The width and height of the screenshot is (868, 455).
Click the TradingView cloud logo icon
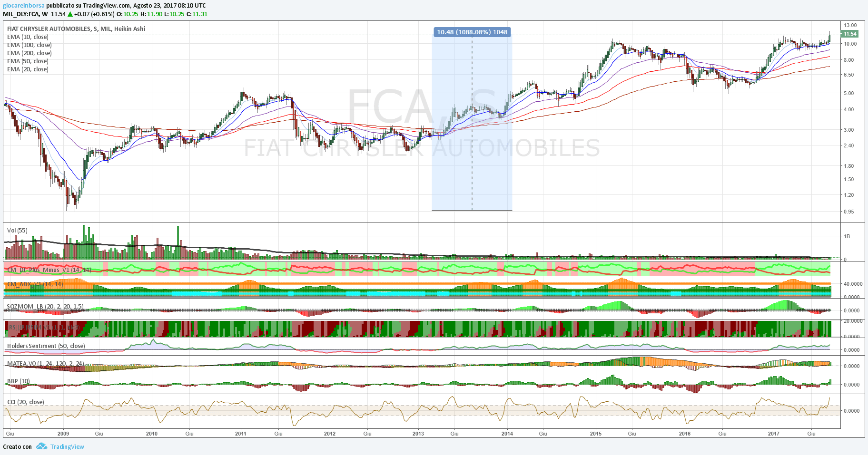pyautogui.click(x=42, y=446)
